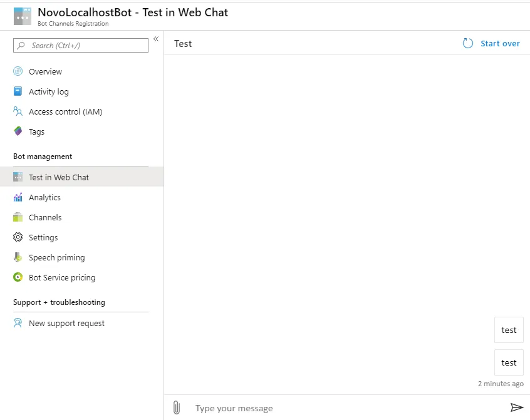Viewport: 530px width, 420px height.
Task: Click the Speech priming microphone icon
Action: 18,257
